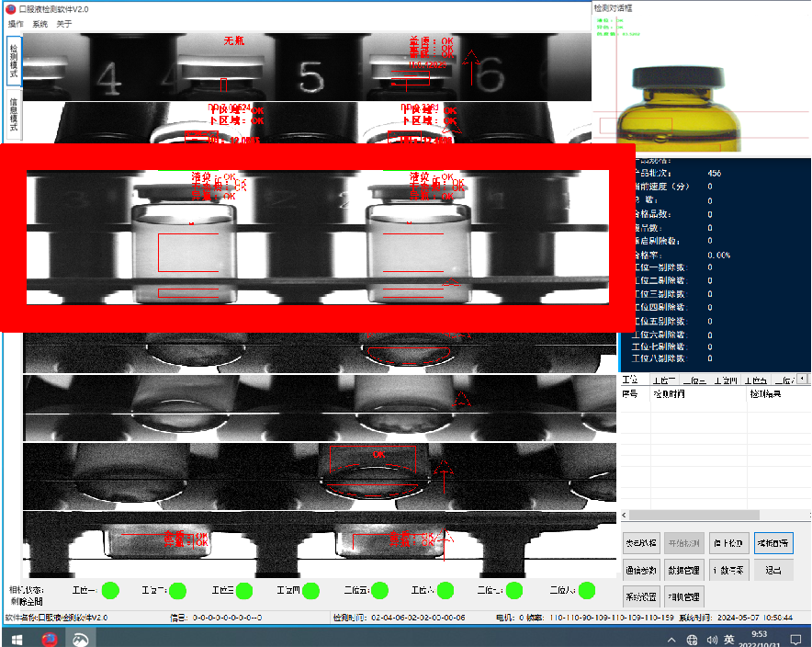Open the detection software taskbar icon

coord(81,637)
